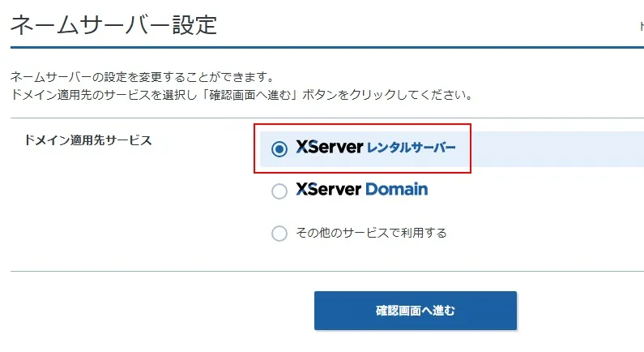
Task: Click the truncated text at the top-right edge
Action: [641, 27]
